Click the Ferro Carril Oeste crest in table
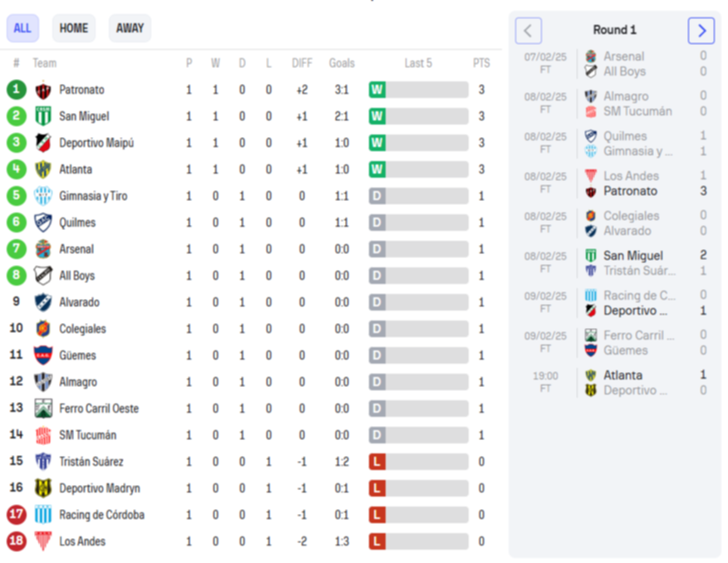Screen dimensions: 728x563 coord(43,409)
